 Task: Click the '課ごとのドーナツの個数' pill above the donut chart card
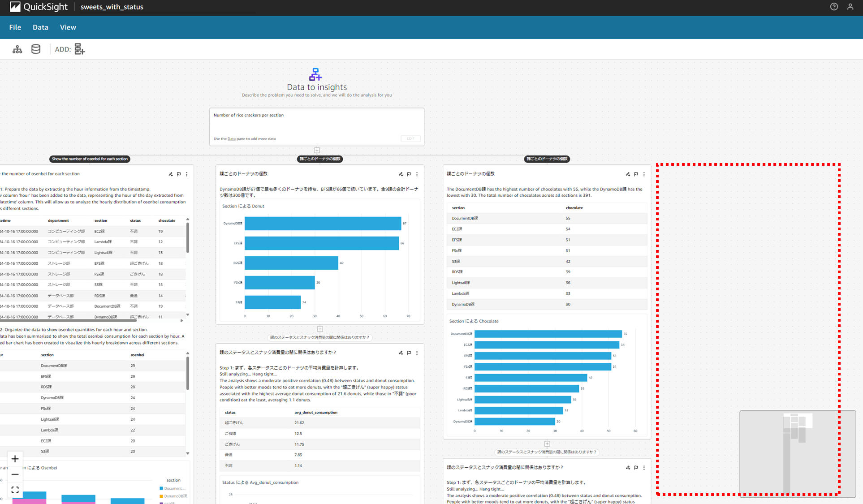coord(320,159)
